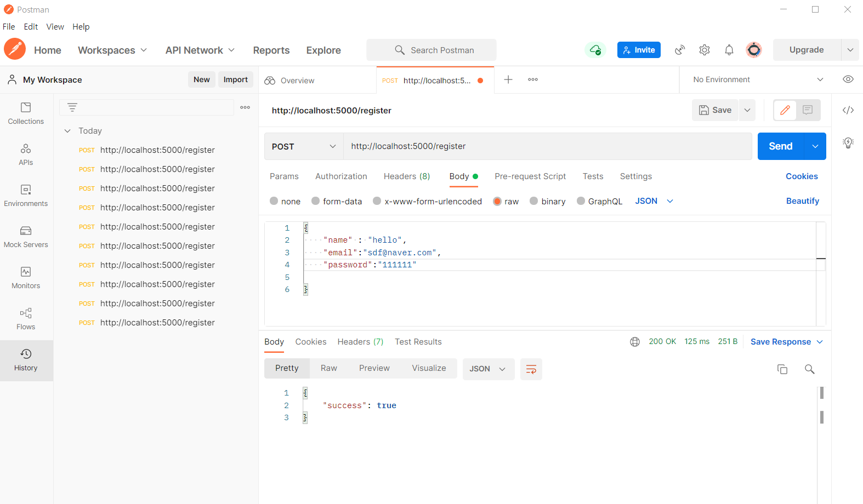Open the notifications bell
Image resolution: width=863 pixels, height=504 pixels.
click(x=729, y=50)
